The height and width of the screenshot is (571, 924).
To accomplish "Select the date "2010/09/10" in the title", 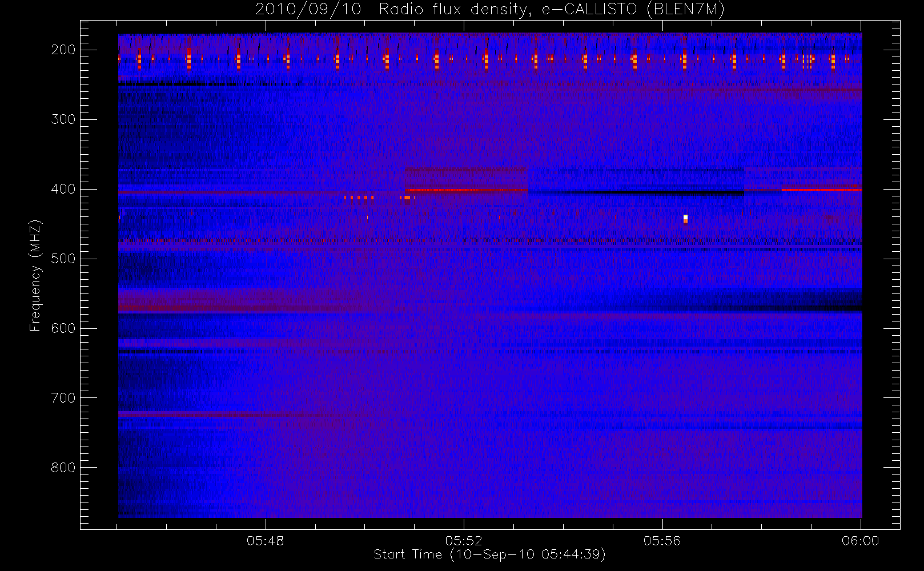I will tap(308, 9).
